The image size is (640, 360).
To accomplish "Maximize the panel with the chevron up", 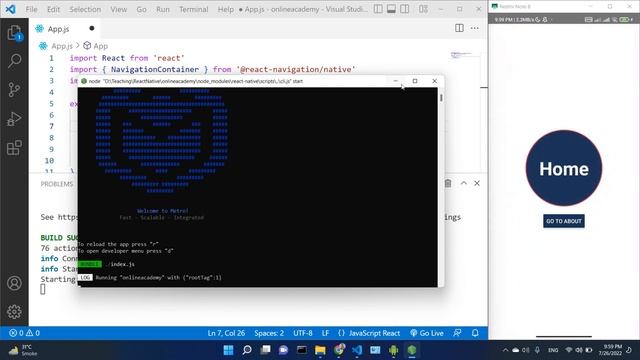I will click(464, 183).
